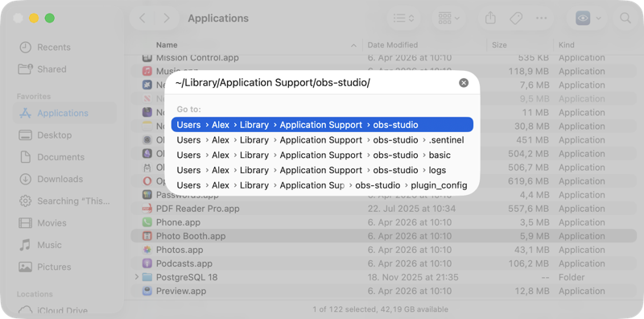The image size is (644, 319).
Task: Click the 557,6 MB size value
Action: coord(529,209)
